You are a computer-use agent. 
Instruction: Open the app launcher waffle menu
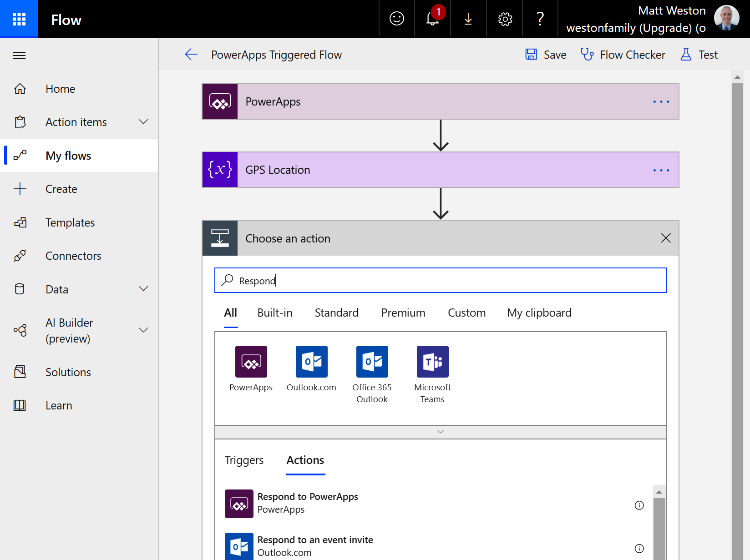point(19,19)
